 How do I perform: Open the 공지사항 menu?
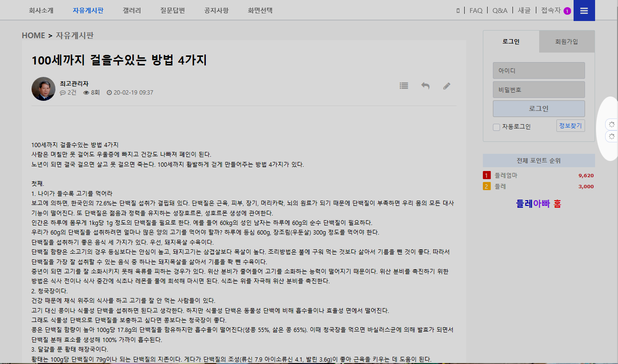tap(216, 10)
